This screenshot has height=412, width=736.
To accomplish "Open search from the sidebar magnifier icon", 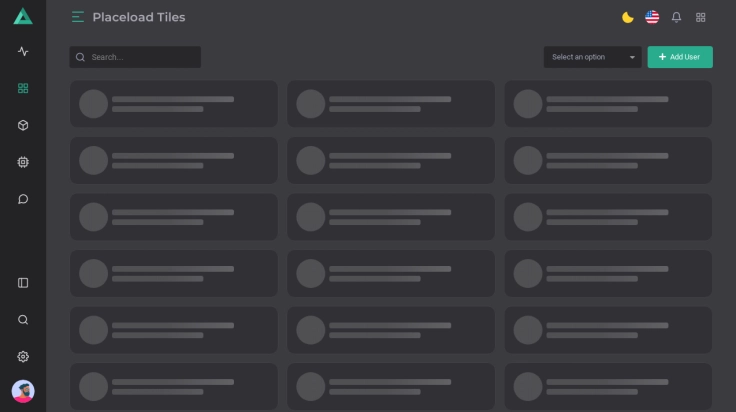I will coord(23,320).
